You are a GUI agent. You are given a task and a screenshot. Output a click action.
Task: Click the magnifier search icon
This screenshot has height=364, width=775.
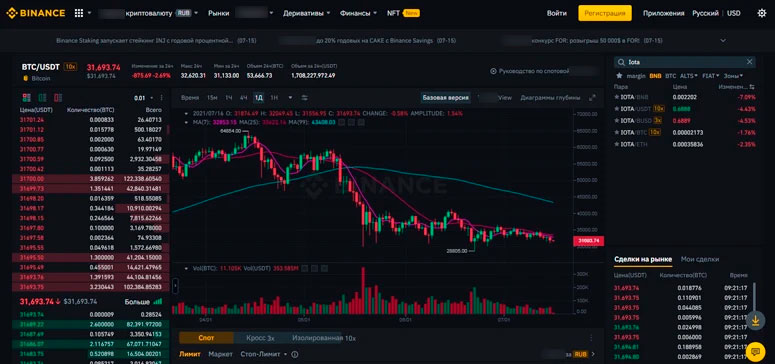621,62
